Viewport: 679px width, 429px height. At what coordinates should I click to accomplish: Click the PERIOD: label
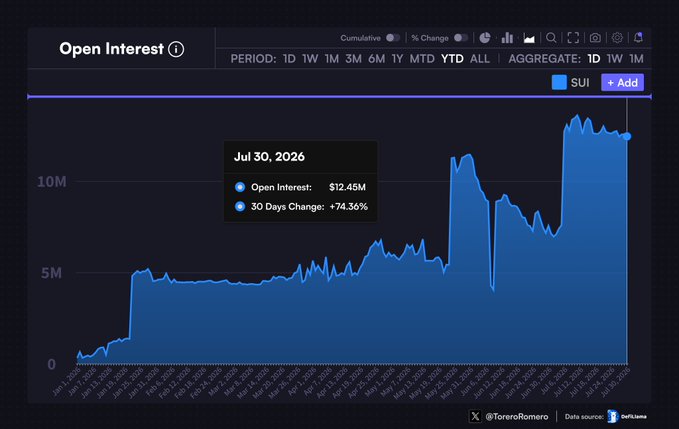253,59
